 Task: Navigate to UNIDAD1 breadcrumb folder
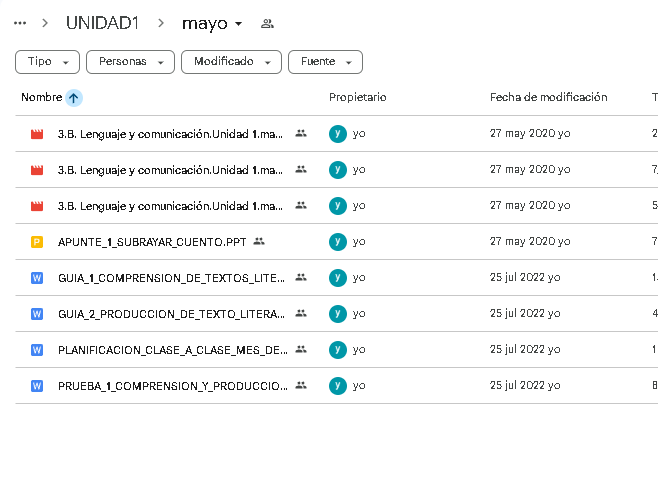pyautogui.click(x=102, y=23)
